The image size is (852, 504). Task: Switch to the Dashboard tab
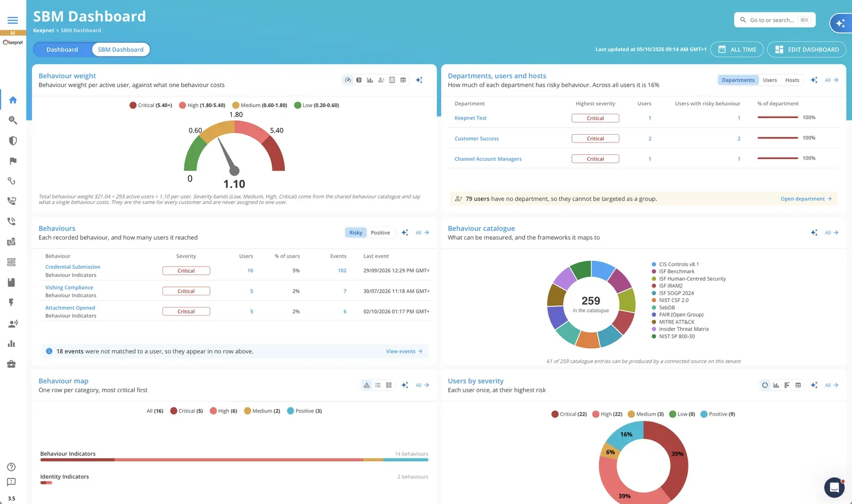coord(62,49)
